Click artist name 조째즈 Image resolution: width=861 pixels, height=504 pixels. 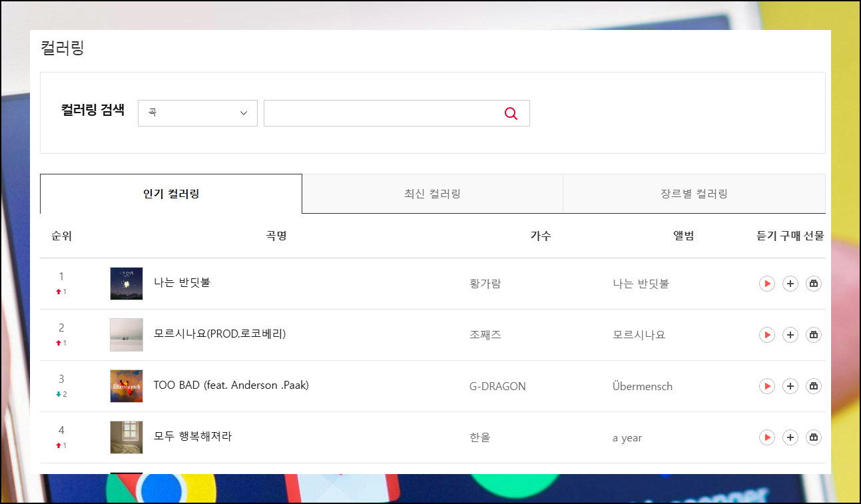[x=485, y=335]
